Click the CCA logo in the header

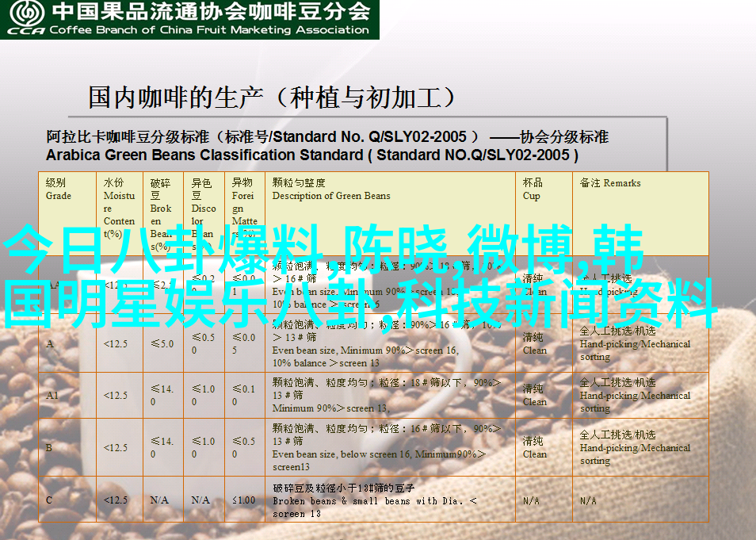pos(25,18)
